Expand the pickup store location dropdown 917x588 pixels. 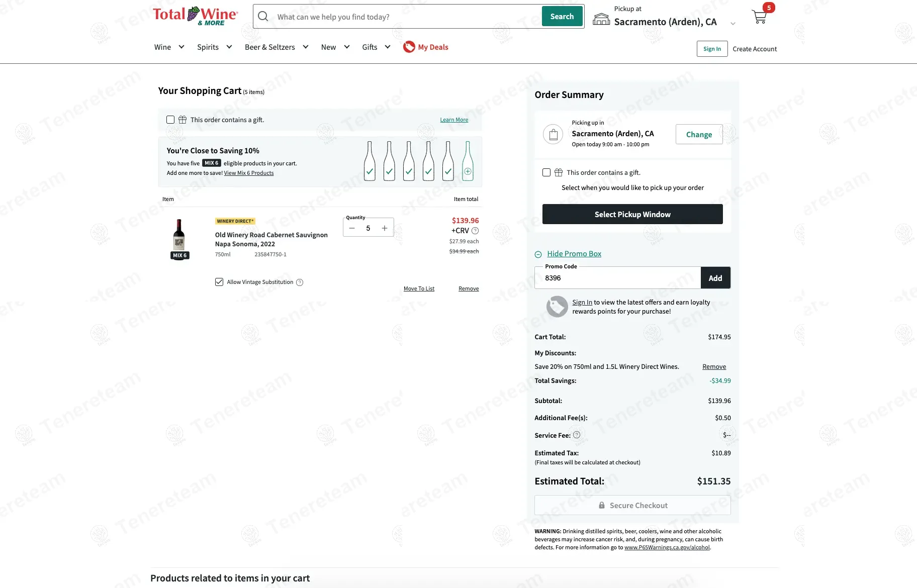732,23
